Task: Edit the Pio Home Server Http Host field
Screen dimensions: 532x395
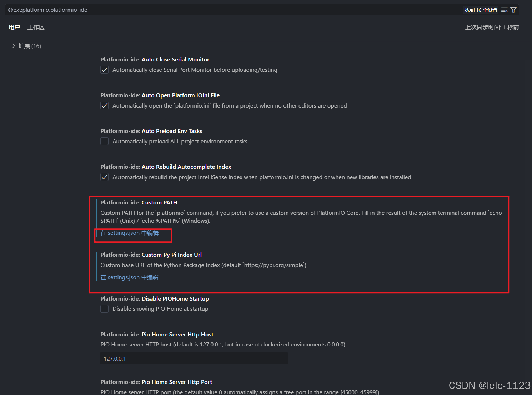Action: (194, 359)
